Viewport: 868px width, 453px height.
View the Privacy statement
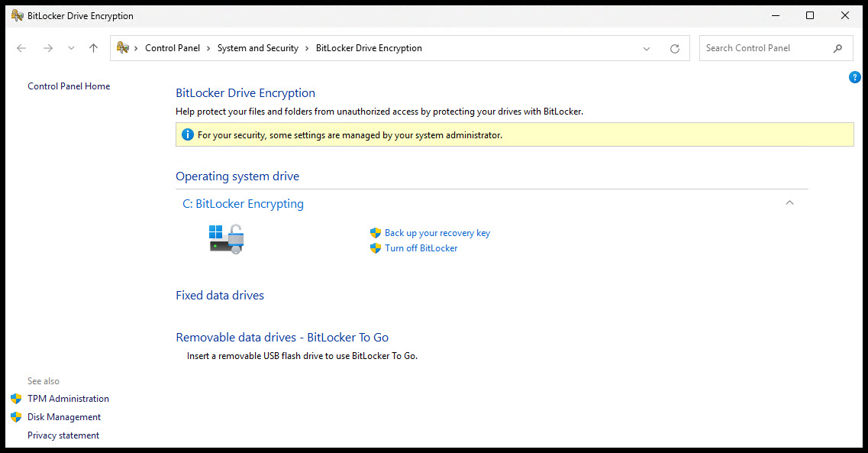63,435
